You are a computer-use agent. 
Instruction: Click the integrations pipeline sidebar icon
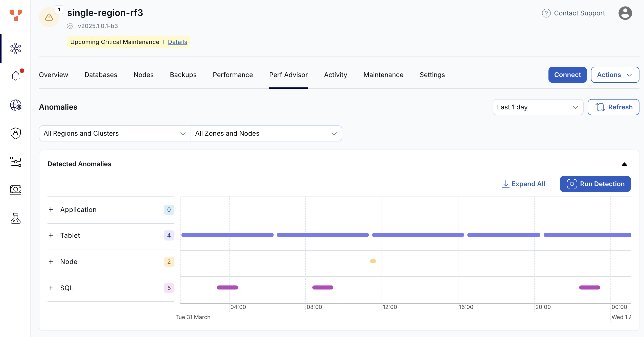point(16,162)
